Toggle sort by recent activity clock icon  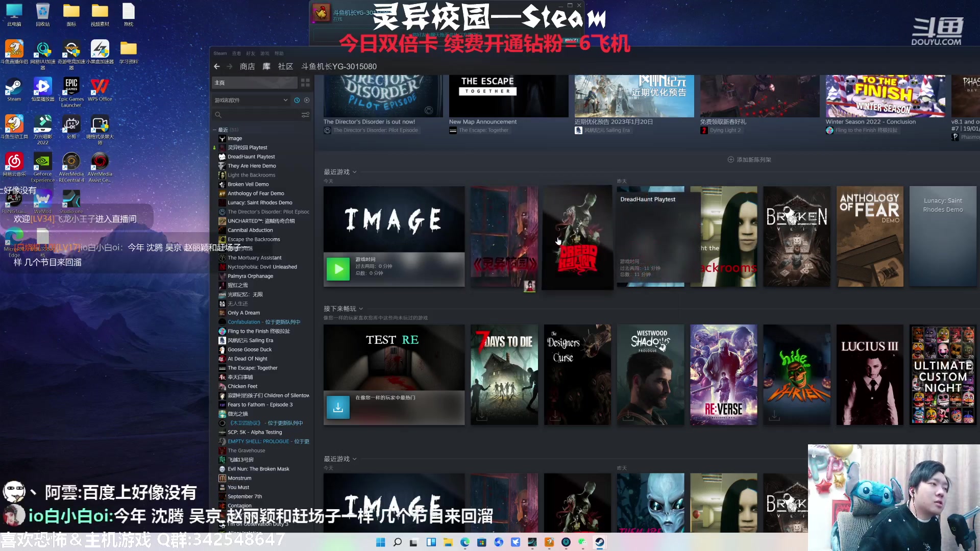[x=297, y=100]
